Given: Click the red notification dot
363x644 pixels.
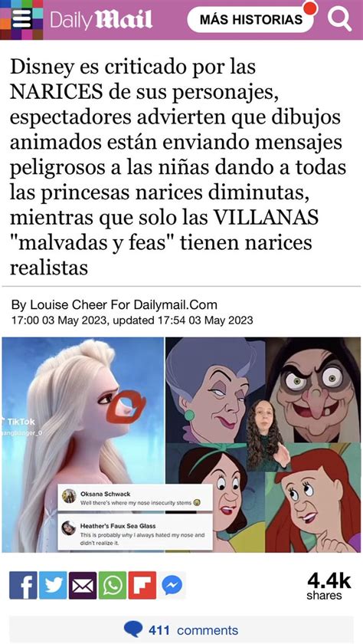Looking at the screenshot, I should click(310, 8).
